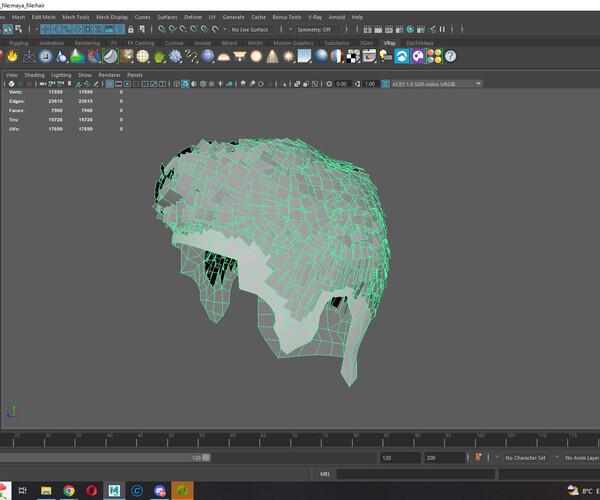
Task: Open the ACES 1.0 SDR-video view transform dropdown
Action: pyautogui.click(x=436, y=84)
